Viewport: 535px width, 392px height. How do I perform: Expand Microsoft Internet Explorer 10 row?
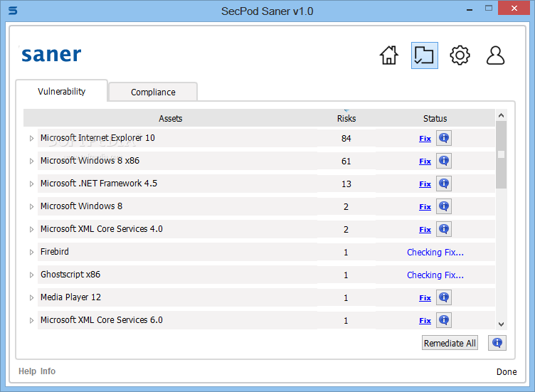(x=31, y=138)
